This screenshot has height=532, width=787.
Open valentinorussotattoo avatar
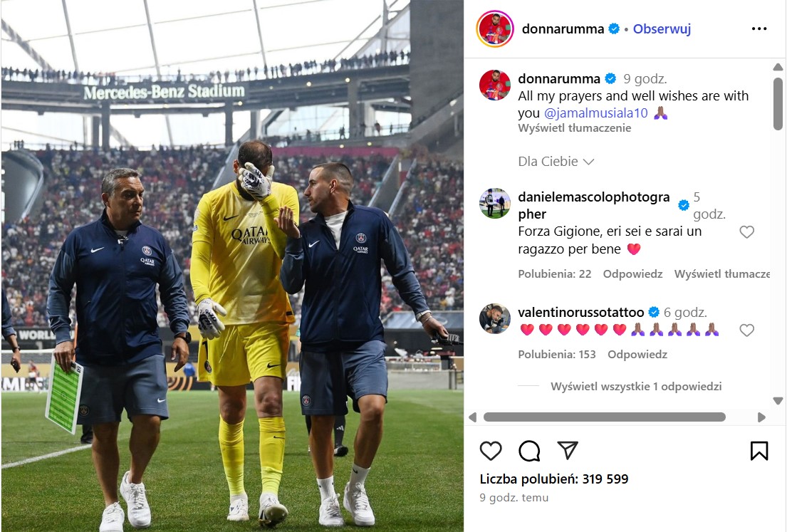point(495,318)
